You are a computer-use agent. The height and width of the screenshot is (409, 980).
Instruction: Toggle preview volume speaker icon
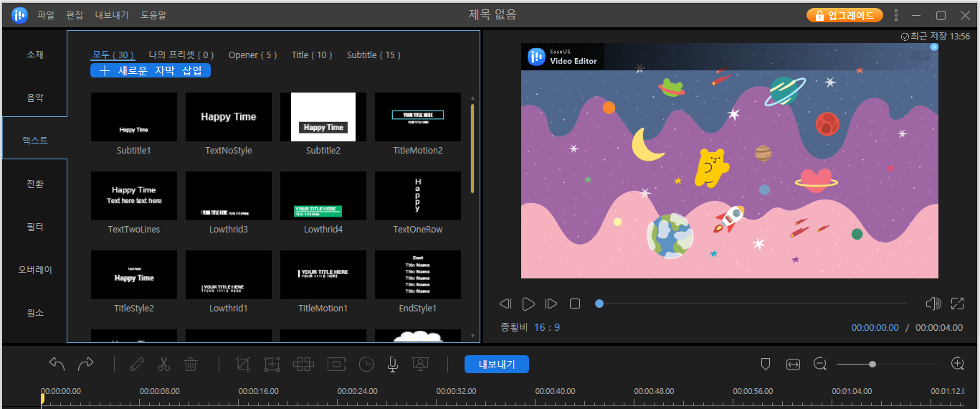coord(933,304)
